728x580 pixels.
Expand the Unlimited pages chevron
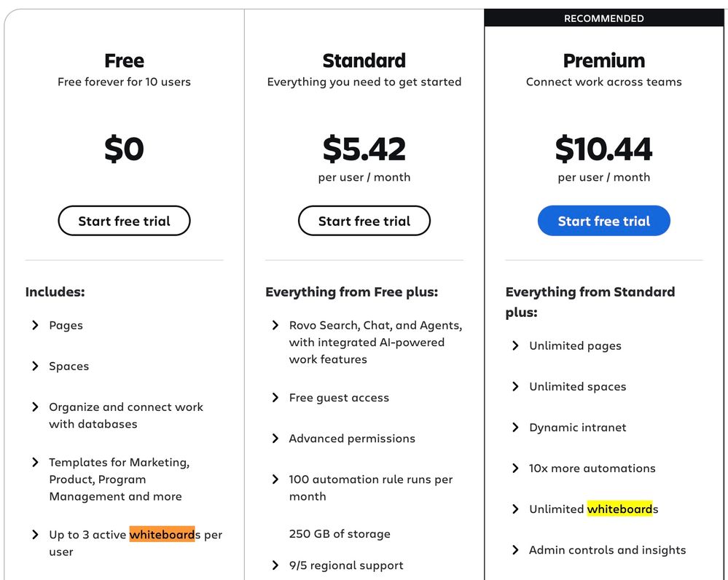click(516, 346)
